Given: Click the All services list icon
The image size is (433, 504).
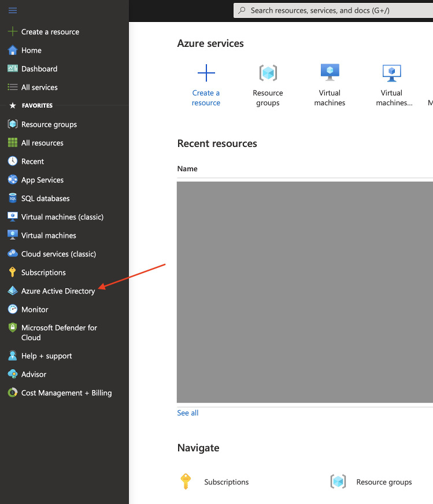Looking at the screenshot, I should pyautogui.click(x=13, y=87).
